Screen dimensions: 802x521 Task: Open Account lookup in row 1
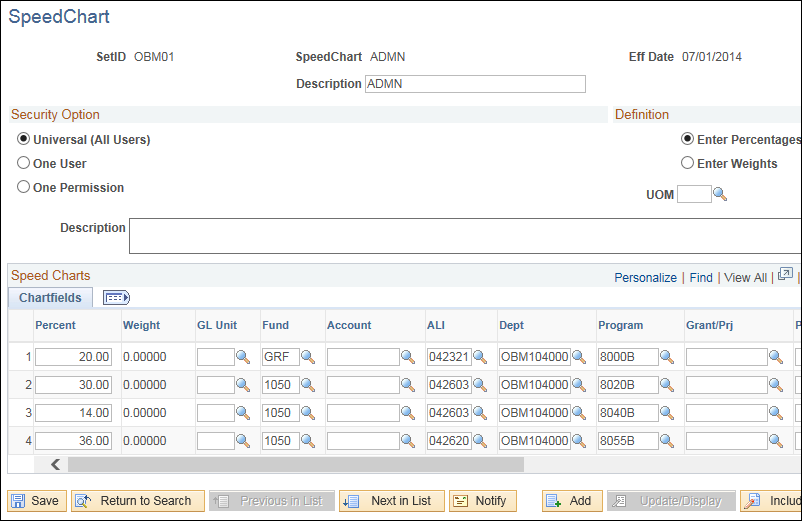pyautogui.click(x=408, y=357)
